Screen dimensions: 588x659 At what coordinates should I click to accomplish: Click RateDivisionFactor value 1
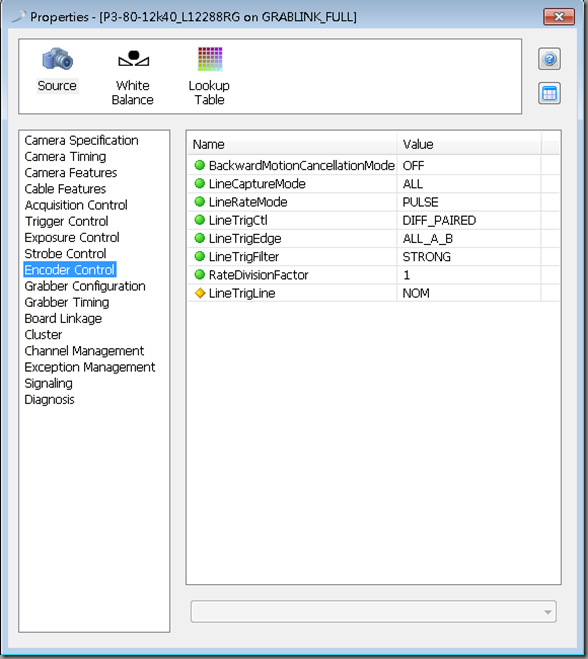pyautogui.click(x=469, y=275)
